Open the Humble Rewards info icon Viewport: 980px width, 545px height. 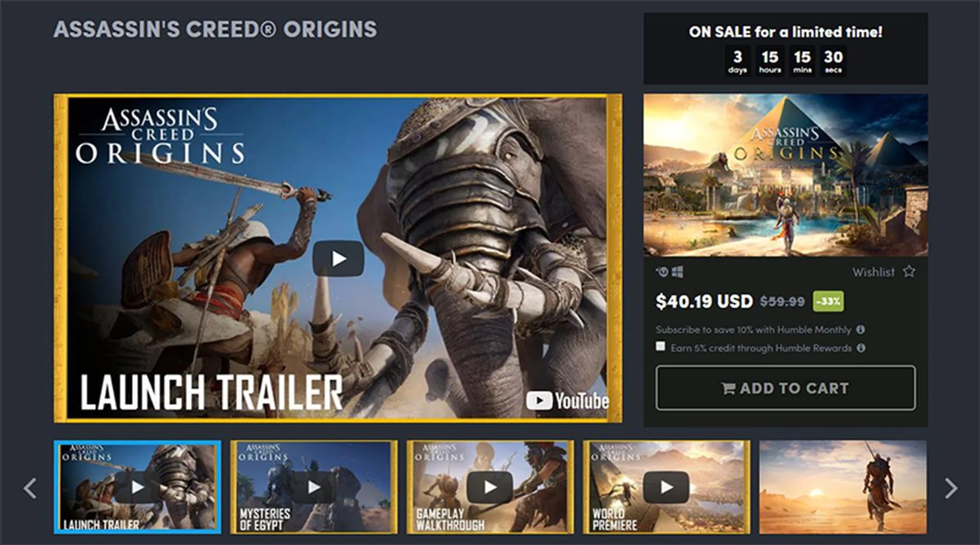click(x=861, y=348)
